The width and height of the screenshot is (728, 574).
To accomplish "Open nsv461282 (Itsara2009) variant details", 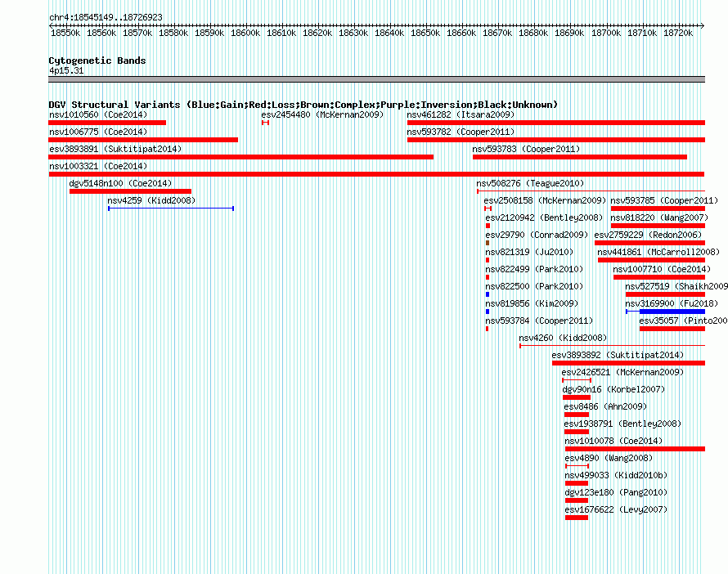I will [461, 114].
